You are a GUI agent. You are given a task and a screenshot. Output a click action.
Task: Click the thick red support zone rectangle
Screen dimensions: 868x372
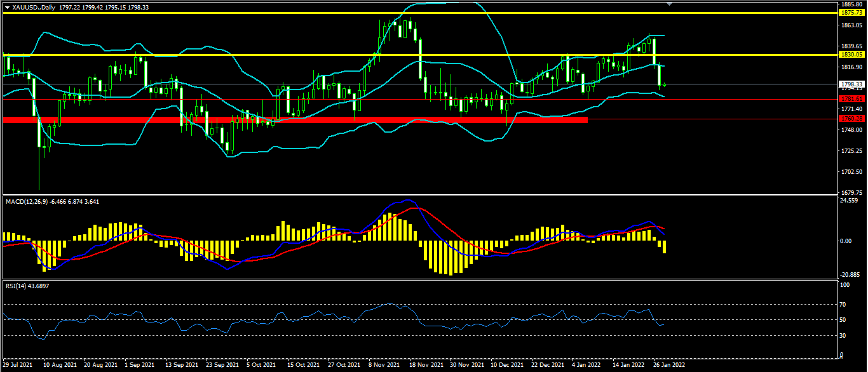click(x=295, y=119)
